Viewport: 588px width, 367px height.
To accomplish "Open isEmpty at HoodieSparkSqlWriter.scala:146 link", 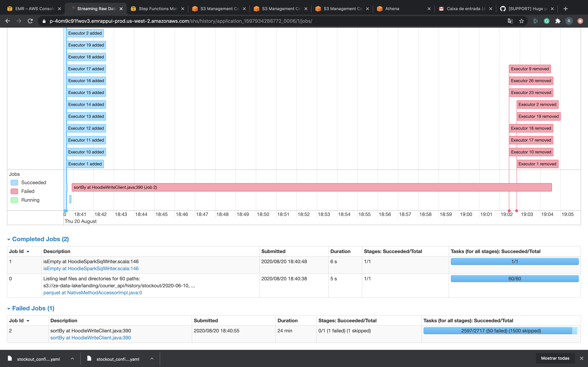I will (x=91, y=268).
